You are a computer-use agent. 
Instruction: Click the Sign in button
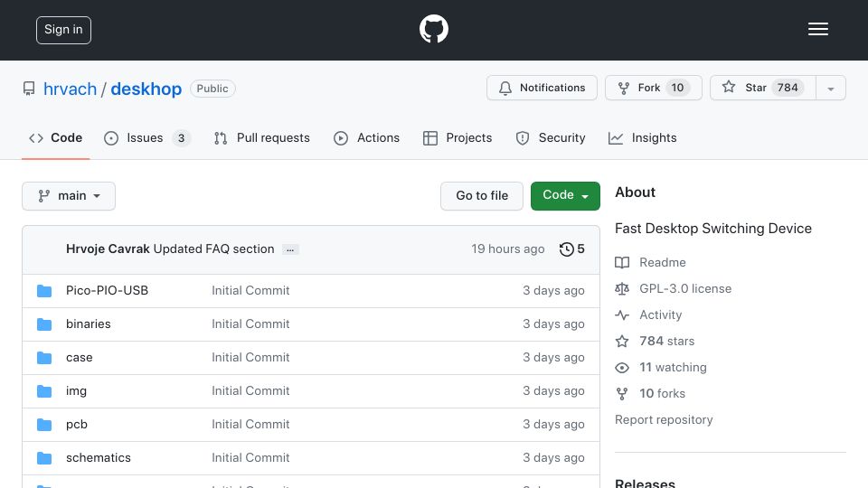click(63, 30)
